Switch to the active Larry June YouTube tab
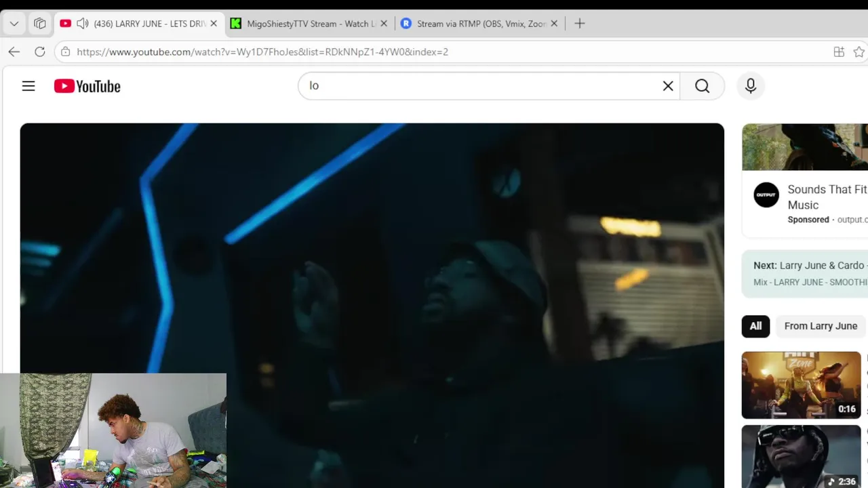Image resolution: width=868 pixels, height=488 pixels. [138, 24]
